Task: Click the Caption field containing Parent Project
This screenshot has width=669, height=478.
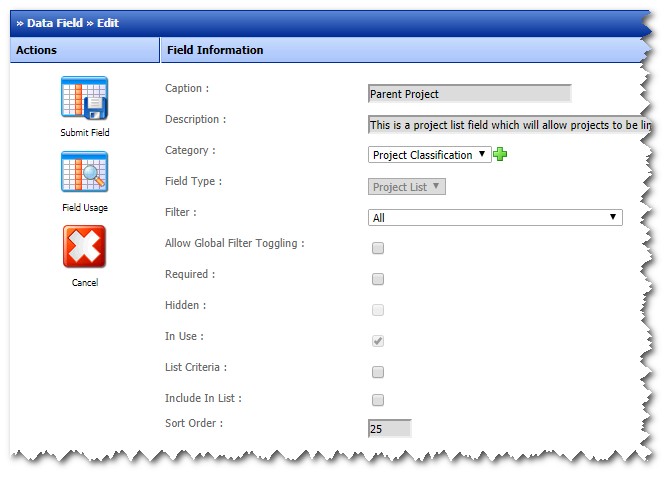Action: click(x=469, y=93)
